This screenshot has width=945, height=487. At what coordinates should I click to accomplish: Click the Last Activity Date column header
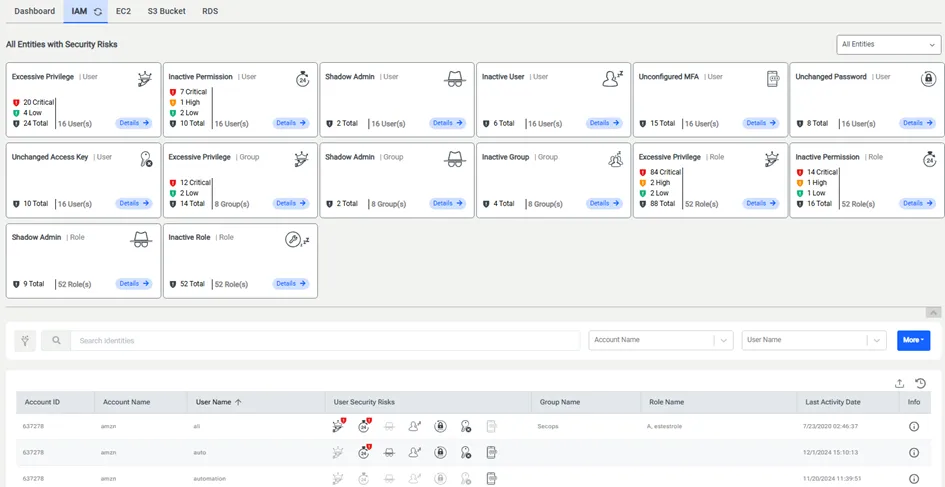point(833,402)
